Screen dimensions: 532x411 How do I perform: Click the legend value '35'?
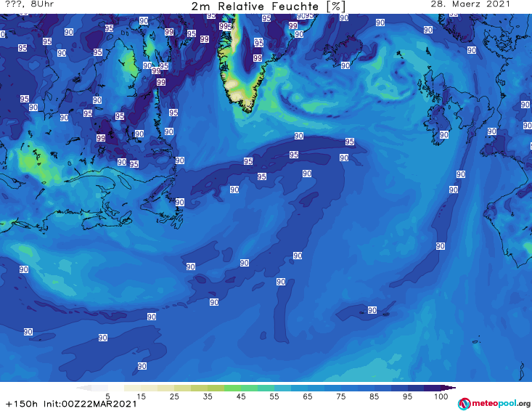coord(208,396)
